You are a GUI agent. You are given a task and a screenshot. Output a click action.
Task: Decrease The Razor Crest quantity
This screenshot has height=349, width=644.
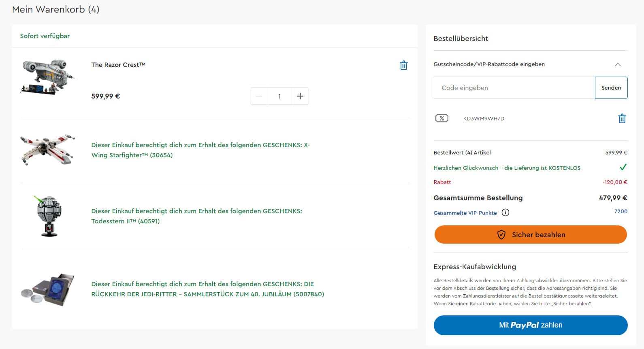tap(259, 96)
